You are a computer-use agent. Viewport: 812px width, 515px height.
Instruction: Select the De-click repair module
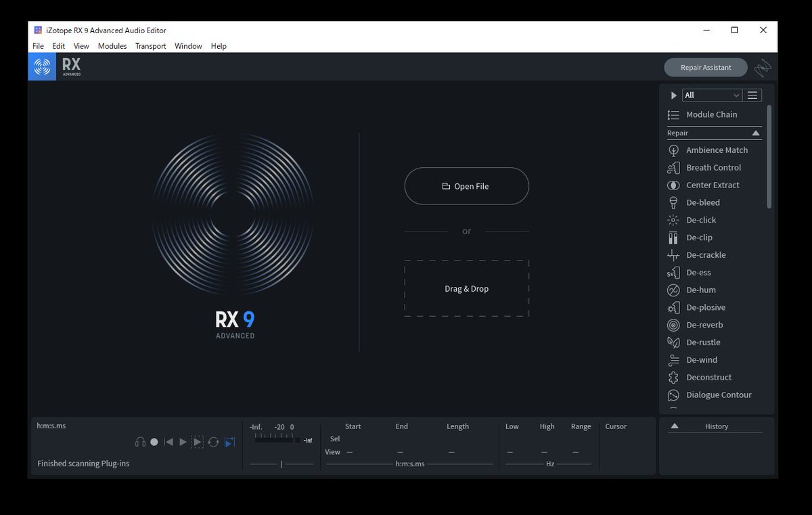coord(700,220)
